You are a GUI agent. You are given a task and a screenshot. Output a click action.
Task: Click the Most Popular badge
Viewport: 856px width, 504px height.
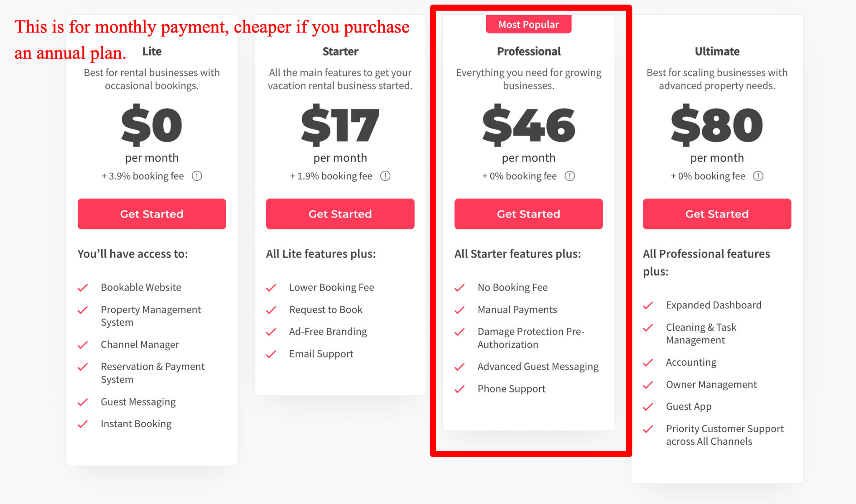[528, 25]
